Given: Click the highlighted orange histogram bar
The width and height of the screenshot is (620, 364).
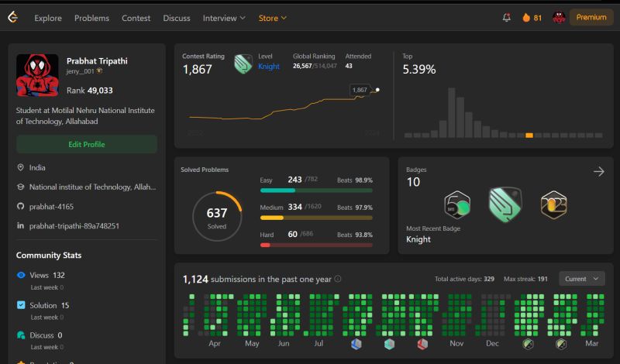Looking at the screenshot, I should tap(529, 136).
